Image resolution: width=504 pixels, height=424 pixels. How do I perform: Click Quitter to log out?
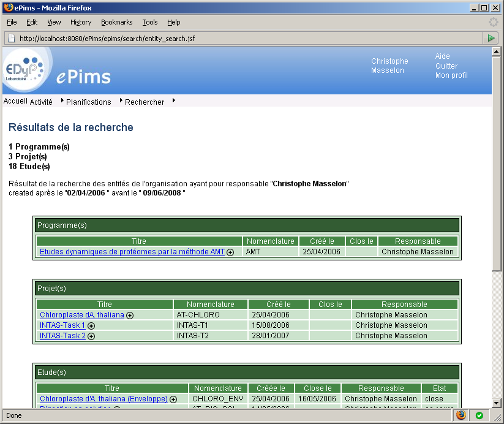point(446,66)
